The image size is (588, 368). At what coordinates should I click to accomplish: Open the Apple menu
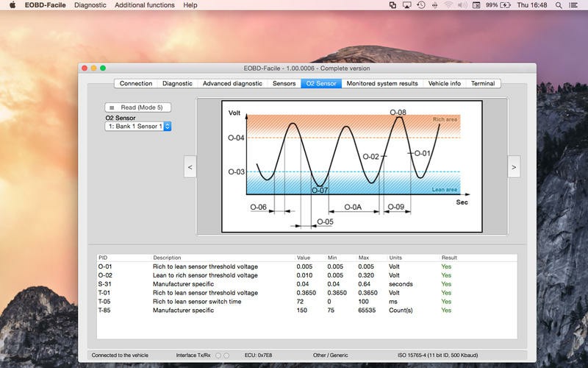click(x=12, y=5)
